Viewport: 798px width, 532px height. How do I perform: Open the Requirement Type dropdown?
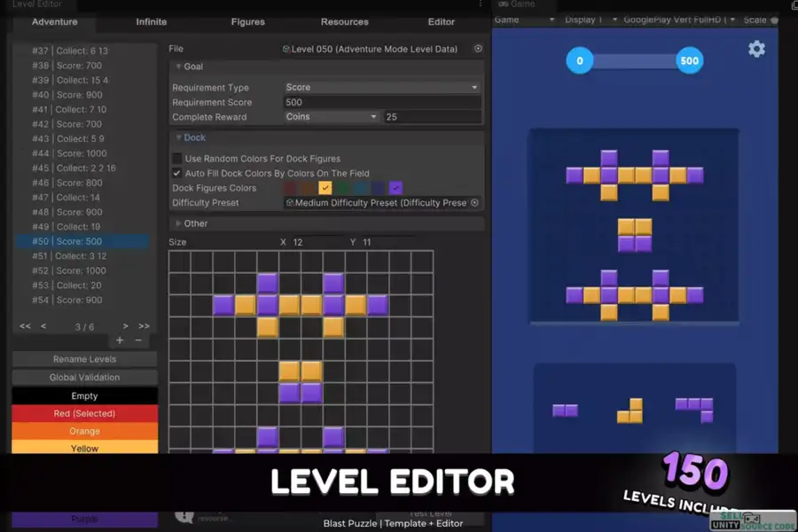click(381, 88)
